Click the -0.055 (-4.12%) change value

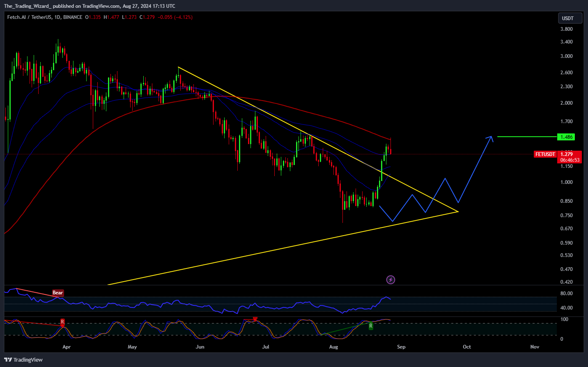tap(175, 17)
